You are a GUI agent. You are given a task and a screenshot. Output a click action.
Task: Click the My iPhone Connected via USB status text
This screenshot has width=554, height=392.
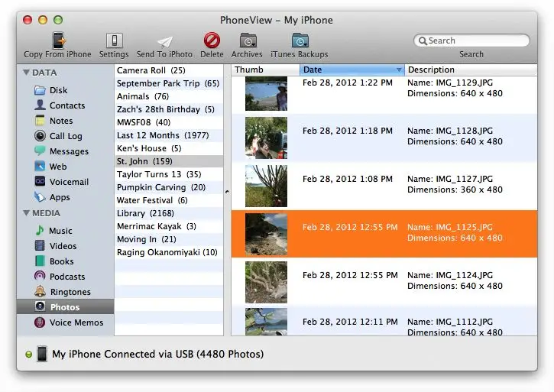(157, 354)
